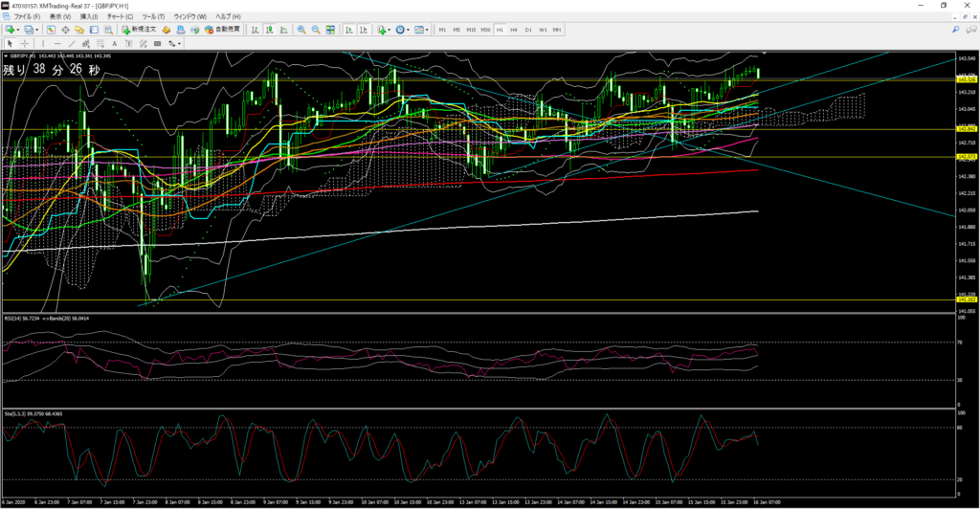This screenshot has width=980, height=509.
Task: Open the MetaEditor book icon
Action: tap(167, 30)
